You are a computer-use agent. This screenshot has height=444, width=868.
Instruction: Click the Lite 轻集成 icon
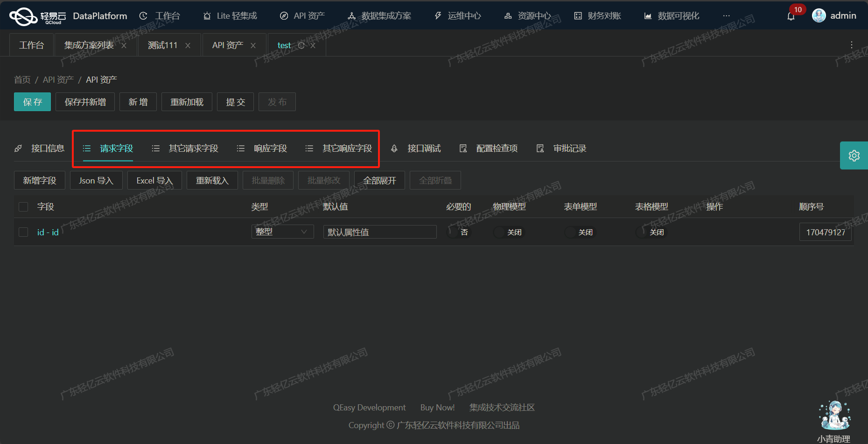click(x=207, y=16)
